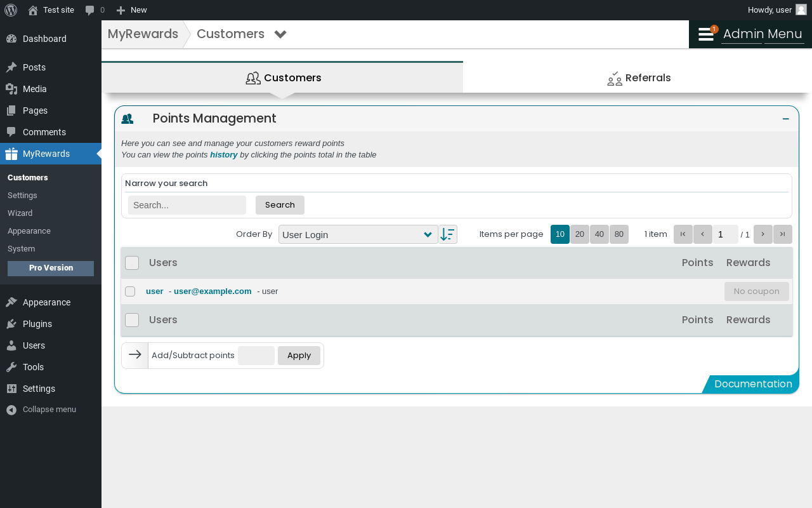Switch to the Referrals tab

(638, 77)
